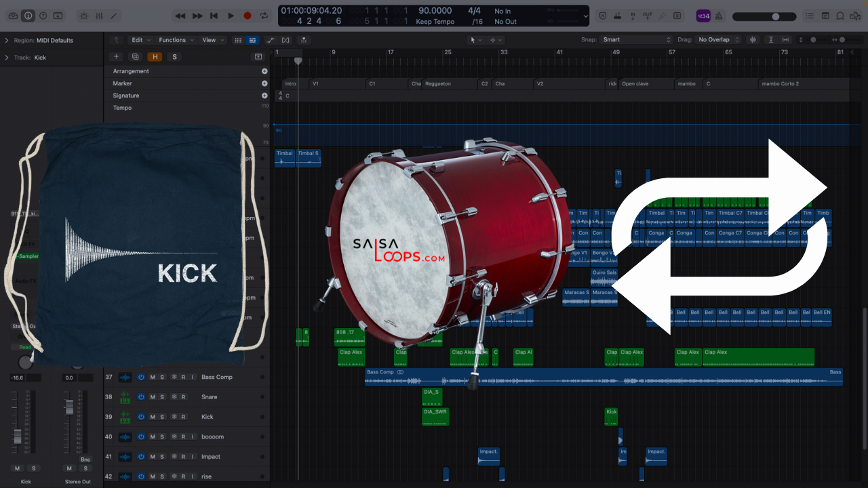Viewport: 868px width, 488px height.
Task: Enable the metronome in the control bar
Action: click(719, 15)
